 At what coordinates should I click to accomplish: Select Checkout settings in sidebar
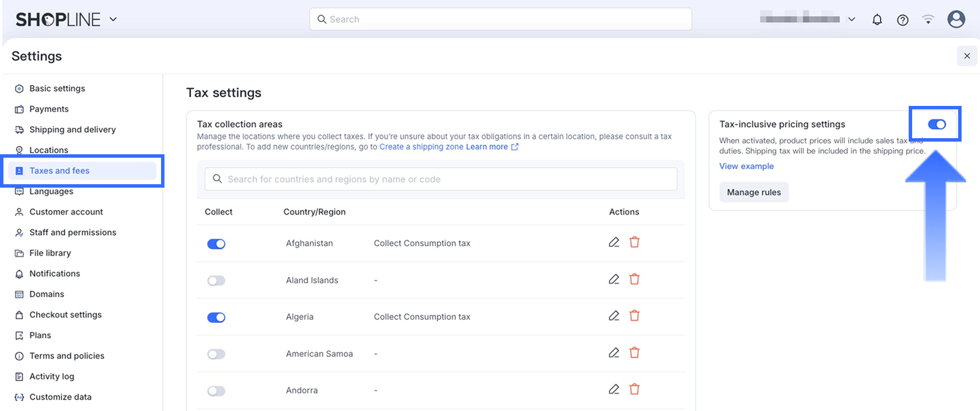pos(66,315)
